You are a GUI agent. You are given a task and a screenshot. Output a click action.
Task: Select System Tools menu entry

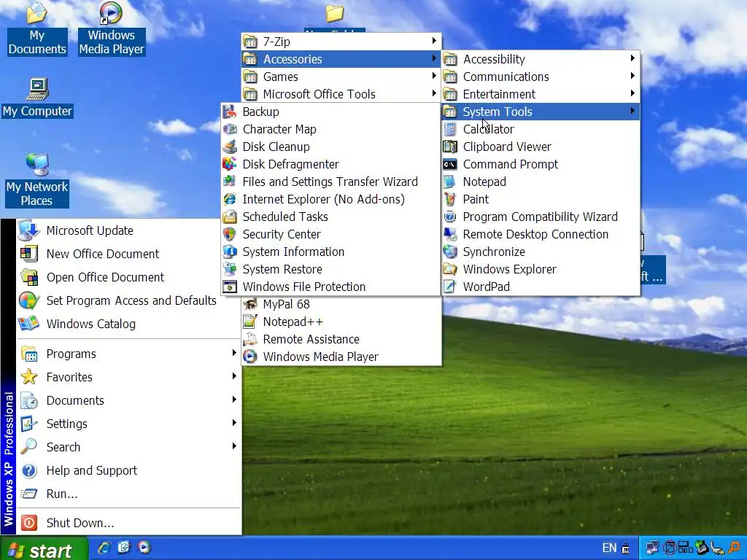tap(541, 112)
